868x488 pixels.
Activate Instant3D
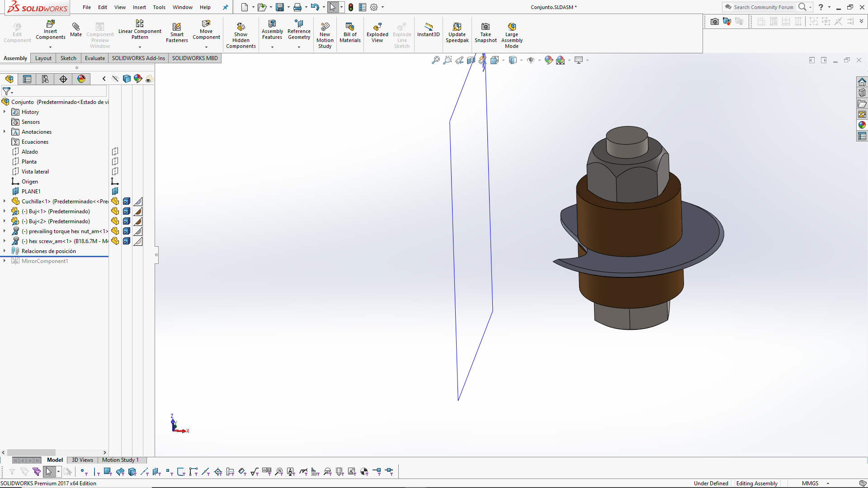tap(428, 32)
